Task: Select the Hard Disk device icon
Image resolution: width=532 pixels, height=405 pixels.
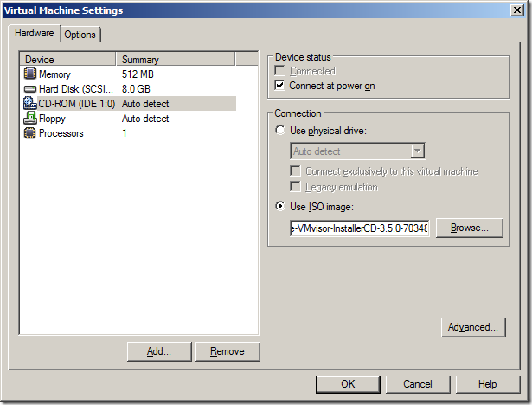Action: tap(30, 89)
